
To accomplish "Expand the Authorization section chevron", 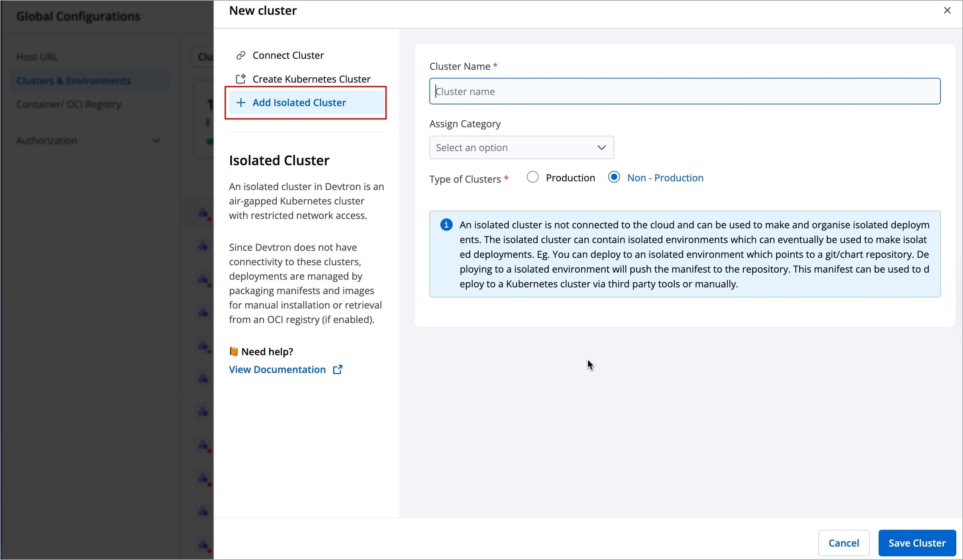I will coord(156,140).
